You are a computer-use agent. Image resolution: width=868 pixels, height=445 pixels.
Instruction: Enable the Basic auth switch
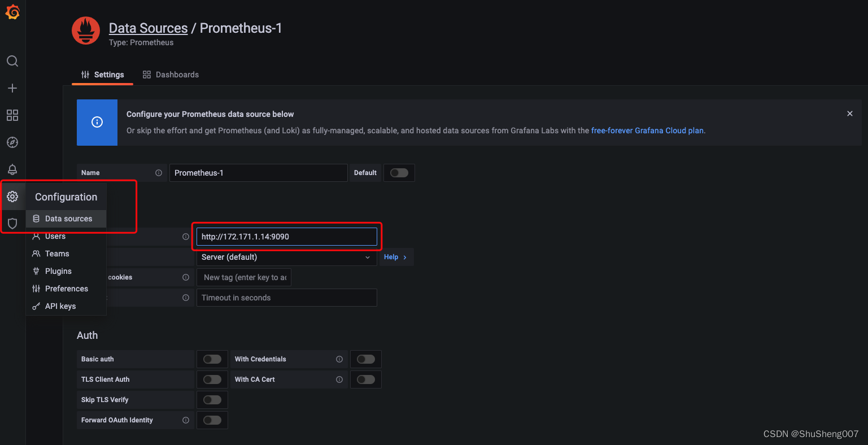pos(212,359)
